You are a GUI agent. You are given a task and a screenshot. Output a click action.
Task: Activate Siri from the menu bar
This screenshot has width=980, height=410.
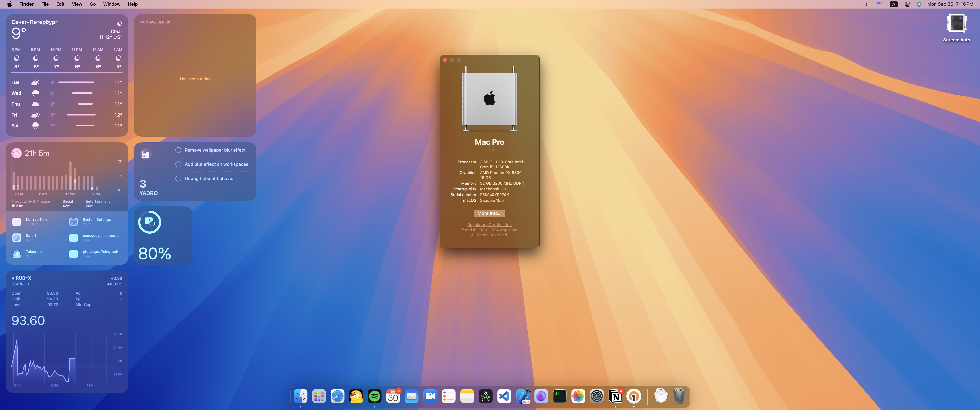(x=919, y=4)
